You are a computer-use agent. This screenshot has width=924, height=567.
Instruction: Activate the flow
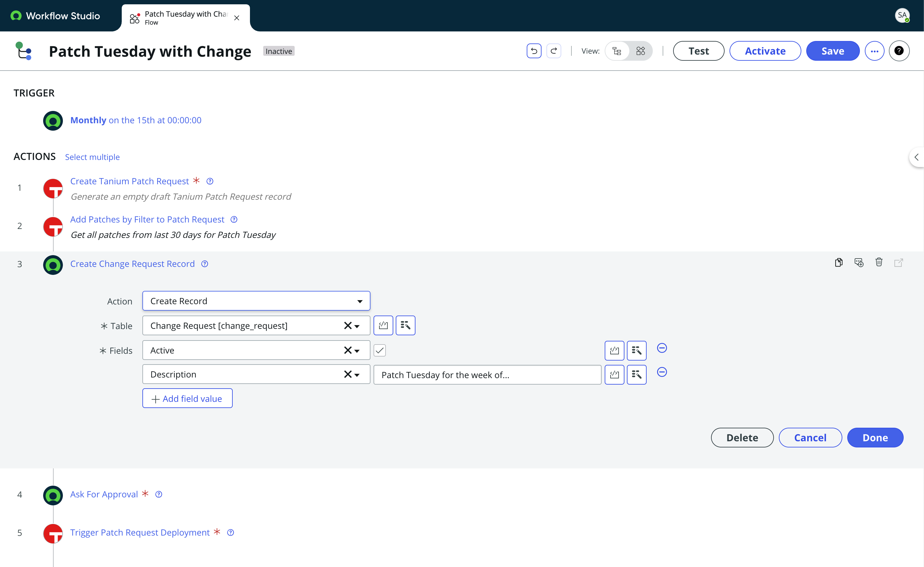pos(765,51)
